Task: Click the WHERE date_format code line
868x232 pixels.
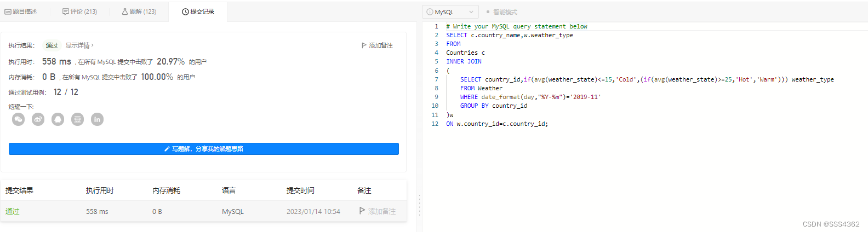Action: tap(530, 97)
